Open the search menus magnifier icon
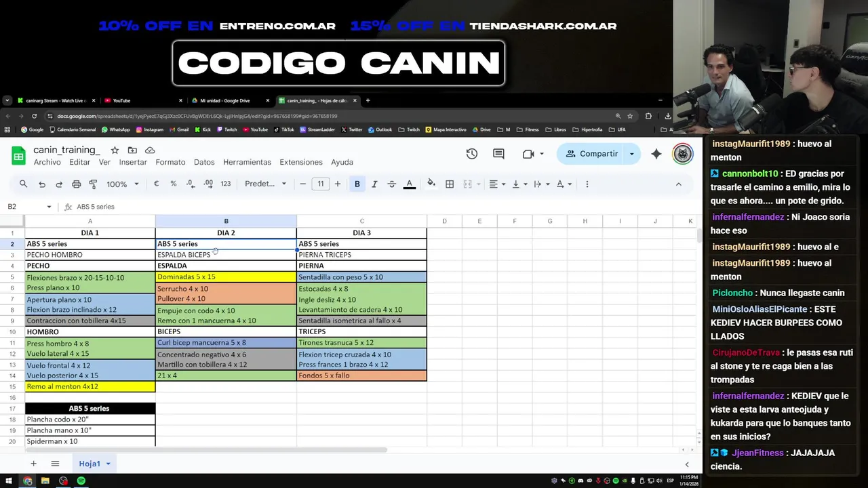This screenshot has height=488, width=868. tap(23, 184)
